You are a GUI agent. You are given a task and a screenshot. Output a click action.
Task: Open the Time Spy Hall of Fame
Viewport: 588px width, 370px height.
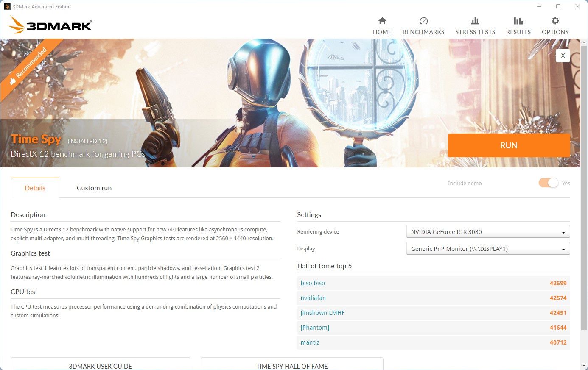coord(292,364)
